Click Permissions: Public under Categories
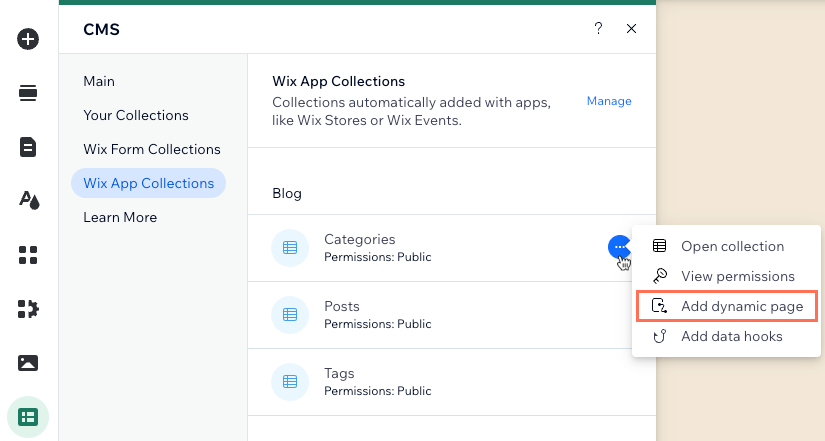The height and width of the screenshot is (441, 825). 377,257
